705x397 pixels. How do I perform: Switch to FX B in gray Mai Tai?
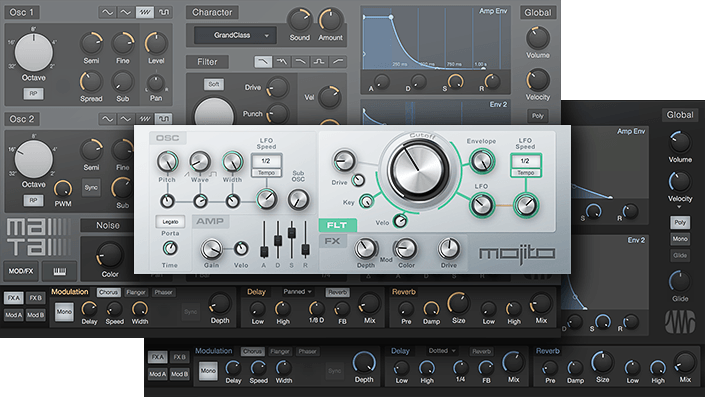(x=35, y=298)
